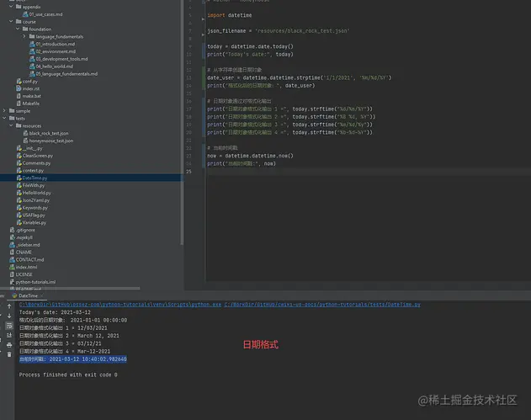This screenshot has height=420, width=531.
Task: Click the JSON file icon of black_rock_test.json
Action: (x=26, y=134)
